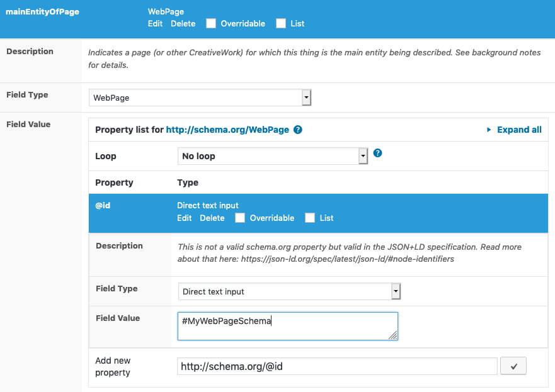Click the #MyWebPageSchema field value textarea
The image size is (555, 392).
coord(288,326)
